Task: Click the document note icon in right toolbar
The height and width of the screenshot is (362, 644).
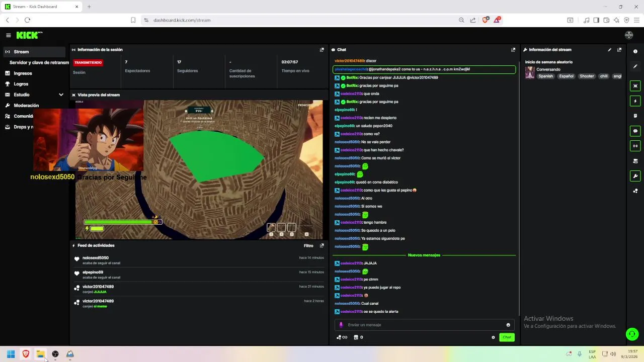Action: pos(635,116)
